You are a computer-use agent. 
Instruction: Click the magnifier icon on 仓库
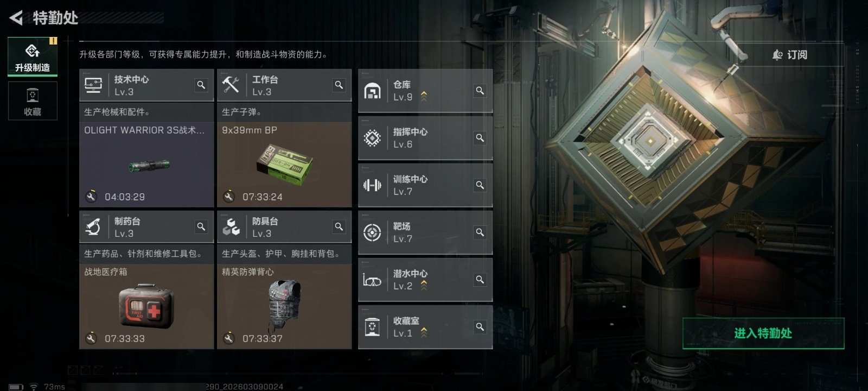tap(480, 91)
